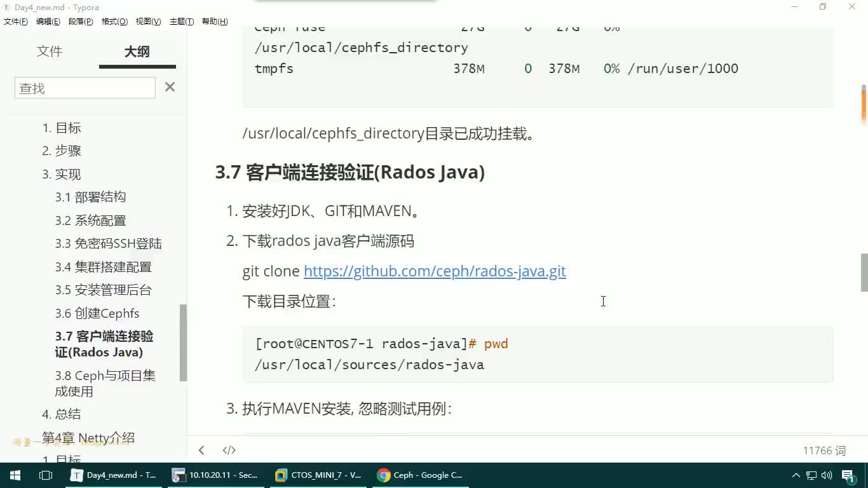The image size is (868, 488).
Task: Open the 编辑(E) menu
Action: (48, 22)
